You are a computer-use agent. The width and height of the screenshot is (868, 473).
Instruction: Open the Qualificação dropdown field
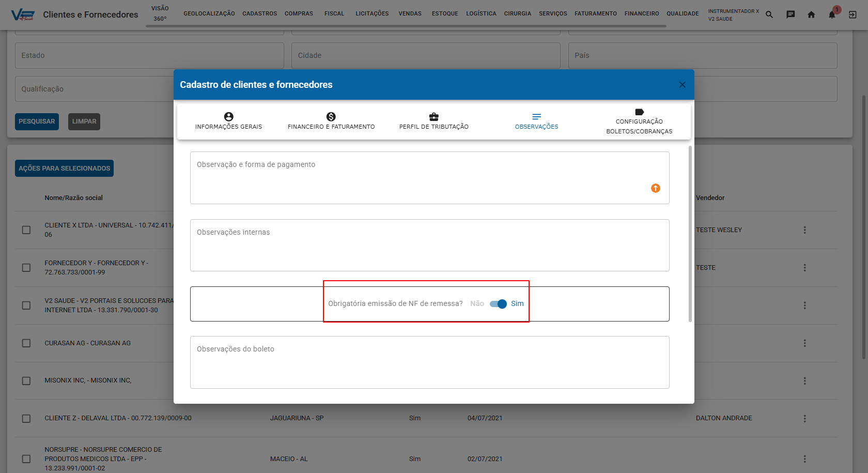[x=95, y=89]
